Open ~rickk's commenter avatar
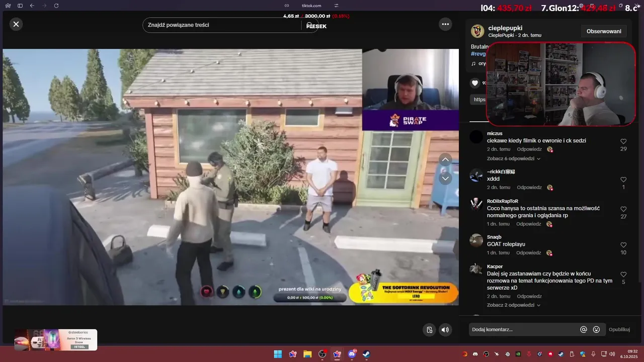This screenshot has height=362, width=644. [476, 175]
